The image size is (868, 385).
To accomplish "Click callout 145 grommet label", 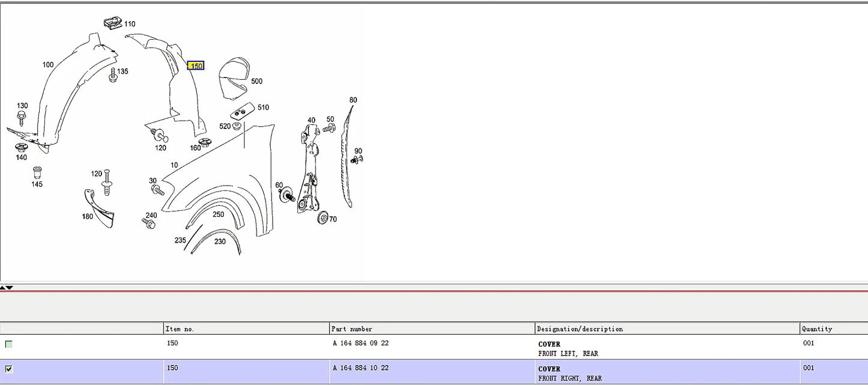I will click(x=37, y=184).
